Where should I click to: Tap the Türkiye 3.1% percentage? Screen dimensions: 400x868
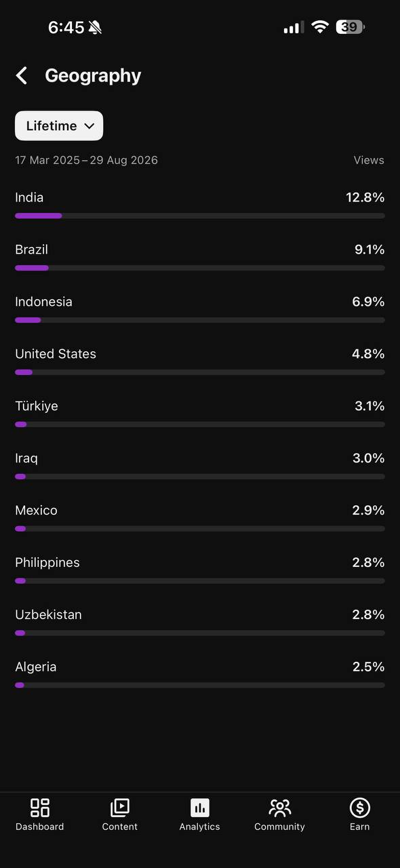[369, 406]
